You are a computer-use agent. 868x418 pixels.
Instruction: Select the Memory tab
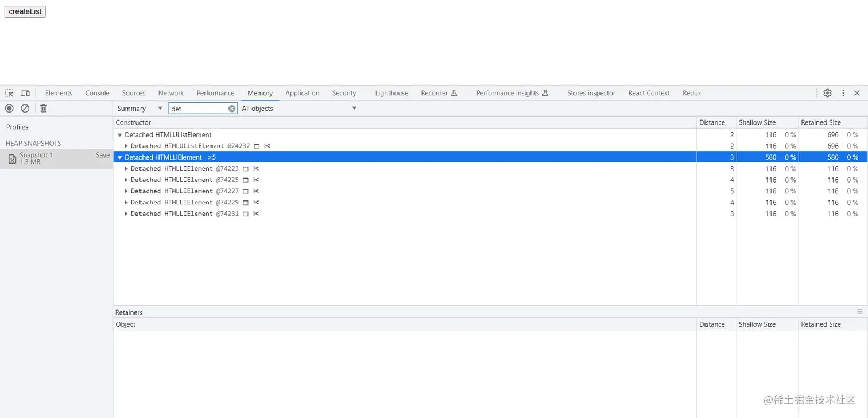[x=260, y=93]
